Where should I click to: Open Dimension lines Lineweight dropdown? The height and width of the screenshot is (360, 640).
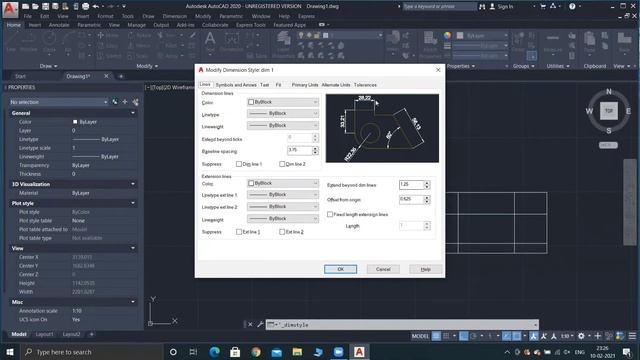283,126
